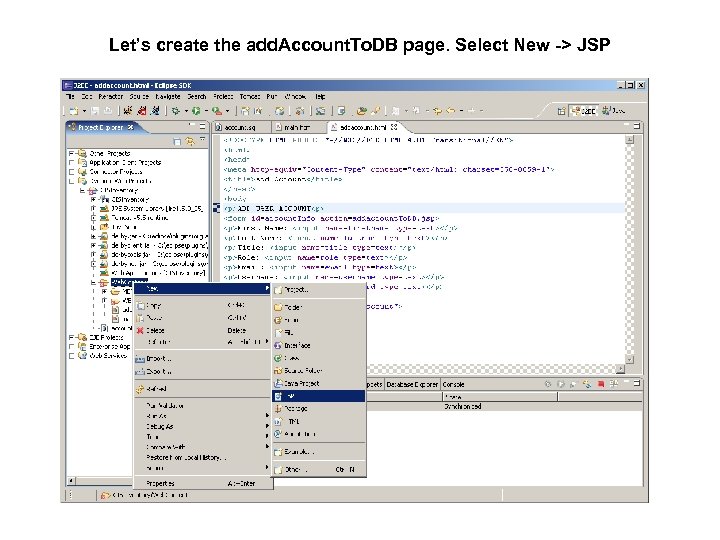Open the Tomcat menu
Viewport: 720px width, 540px height.
pyautogui.click(x=250, y=96)
